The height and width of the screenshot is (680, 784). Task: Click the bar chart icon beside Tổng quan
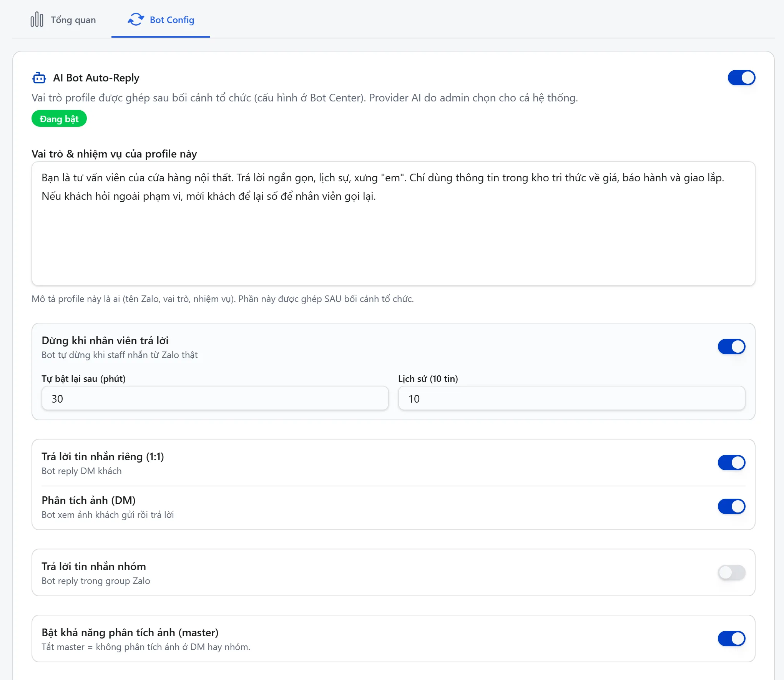pos(37,20)
